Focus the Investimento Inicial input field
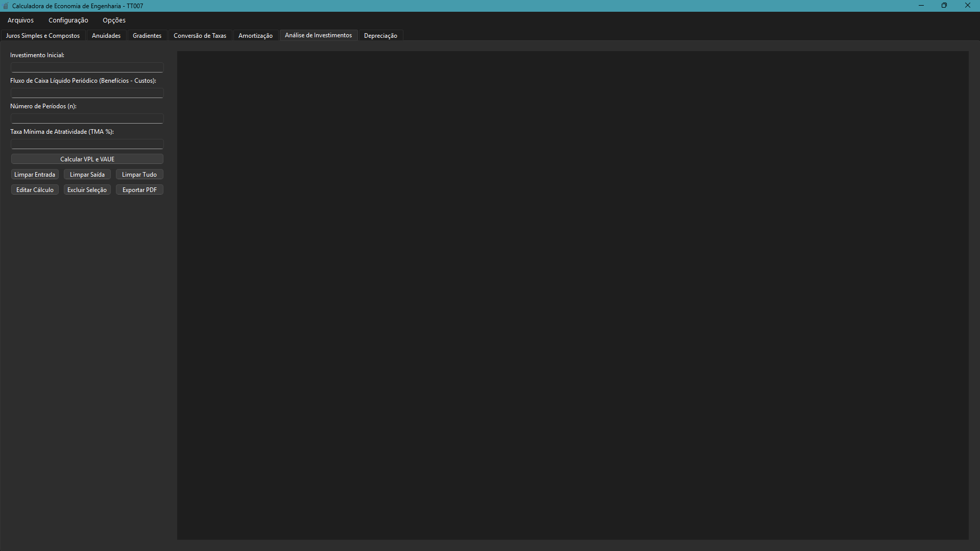This screenshot has height=551, width=980. 87,67
